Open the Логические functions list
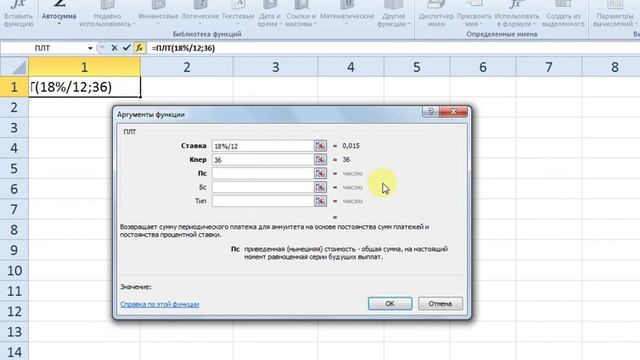The width and height of the screenshot is (640, 360). (200, 13)
